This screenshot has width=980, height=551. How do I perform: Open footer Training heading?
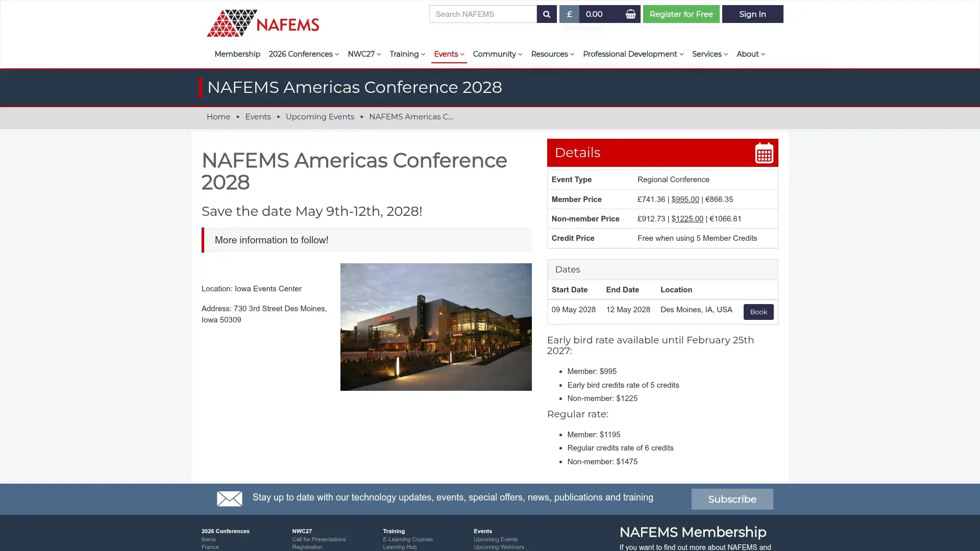click(394, 531)
